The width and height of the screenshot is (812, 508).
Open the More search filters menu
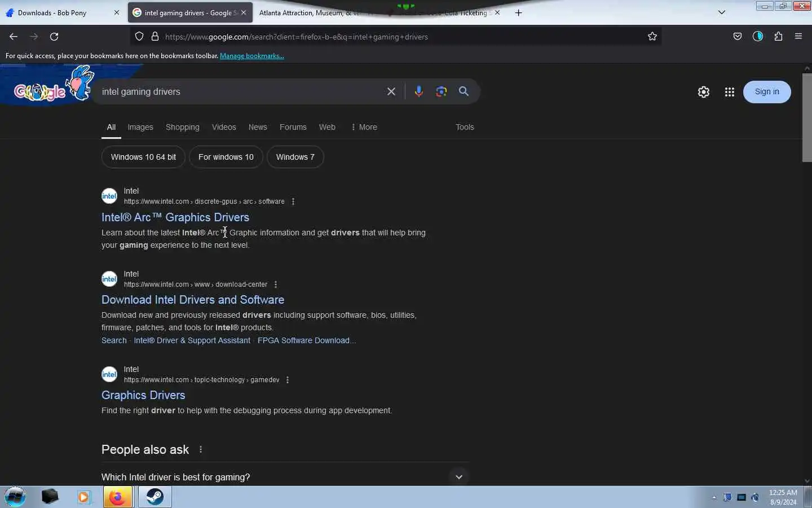click(364, 127)
